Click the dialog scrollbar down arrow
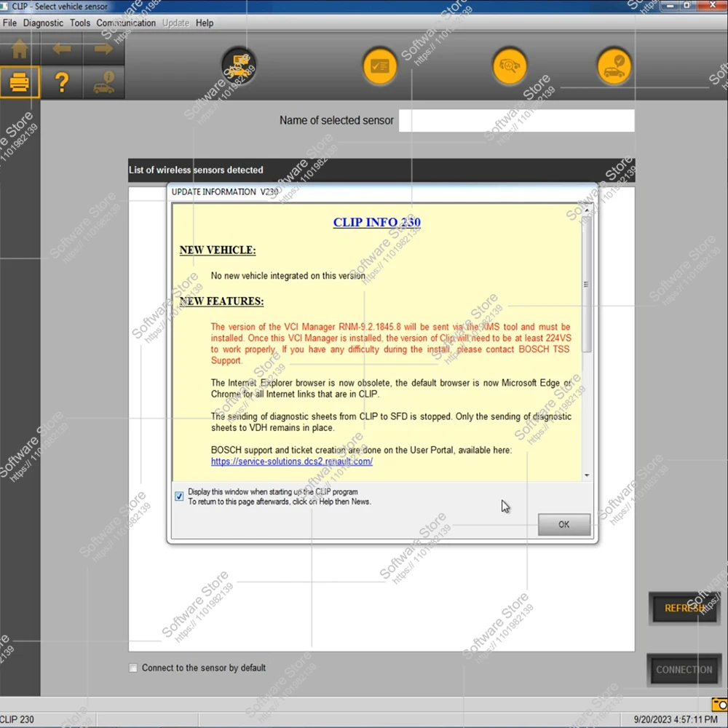The height and width of the screenshot is (728, 728). click(x=587, y=475)
